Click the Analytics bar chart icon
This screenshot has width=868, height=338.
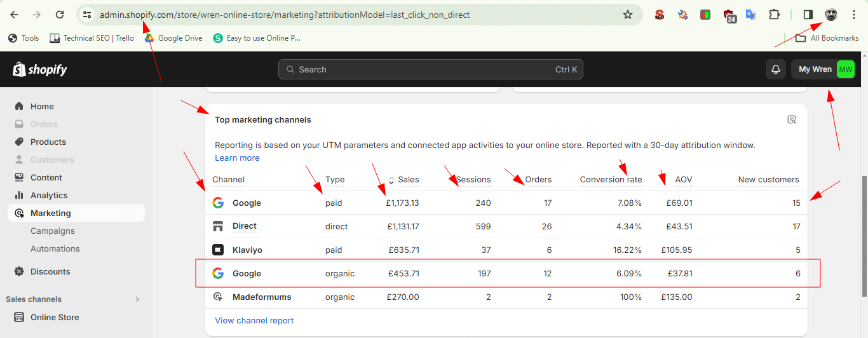[19, 195]
